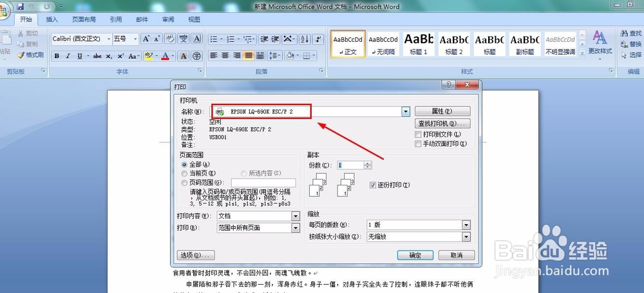Select the Page range (页码范围) radio button

tap(184, 182)
